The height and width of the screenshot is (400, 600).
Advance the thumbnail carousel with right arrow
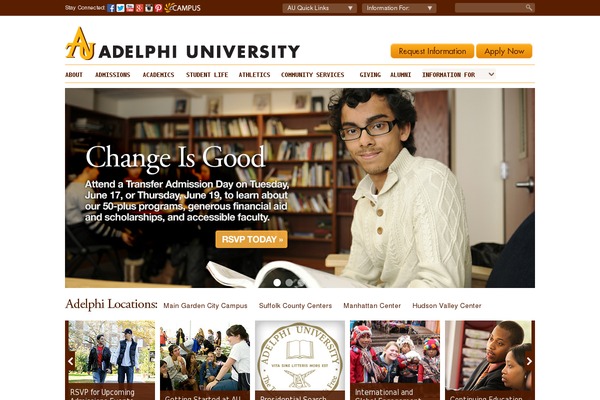point(529,361)
